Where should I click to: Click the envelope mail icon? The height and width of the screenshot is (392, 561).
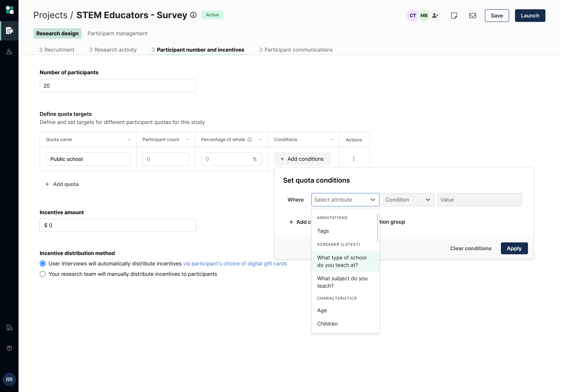473,16
